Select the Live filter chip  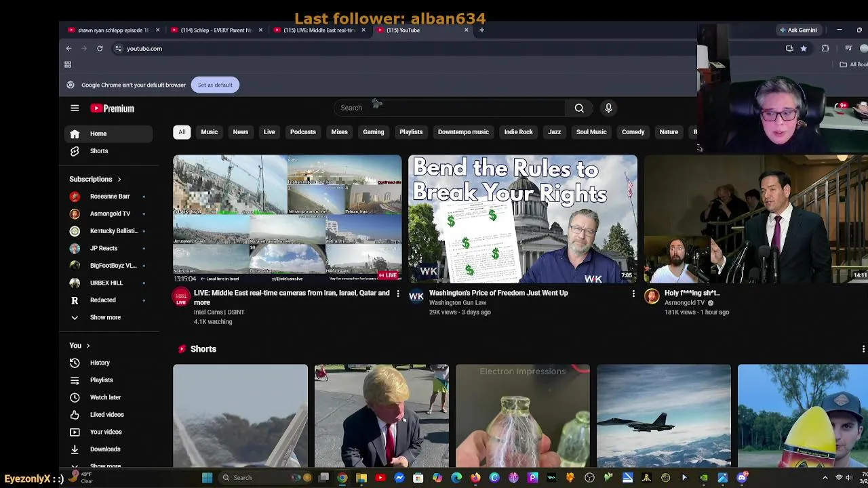coord(269,132)
